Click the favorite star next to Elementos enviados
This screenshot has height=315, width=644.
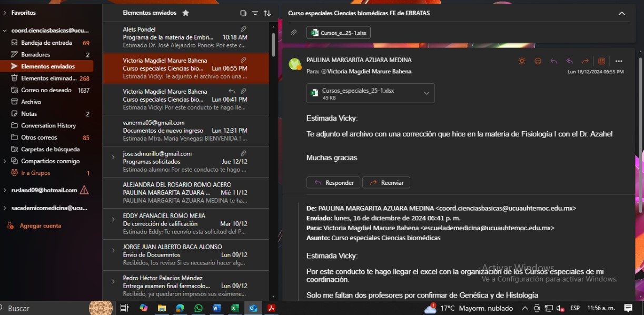[185, 13]
